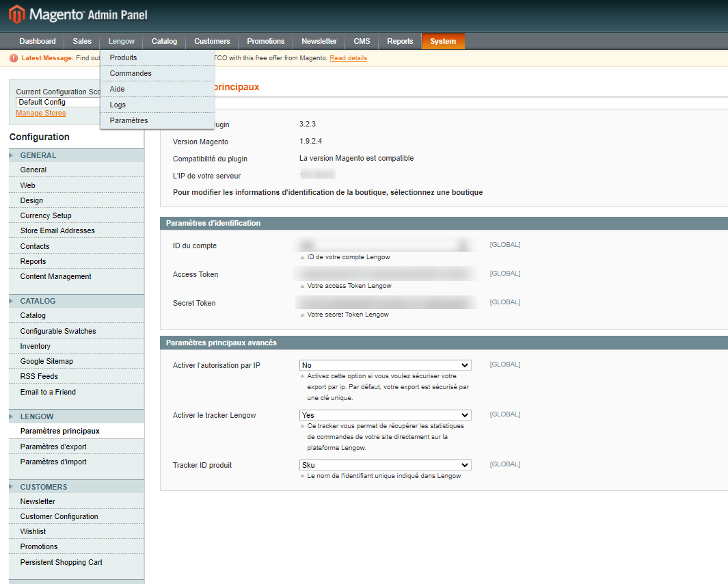Collapse Paramètres principaux avancés section header
Viewport: 728px width, 584px height.
coord(444,343)
